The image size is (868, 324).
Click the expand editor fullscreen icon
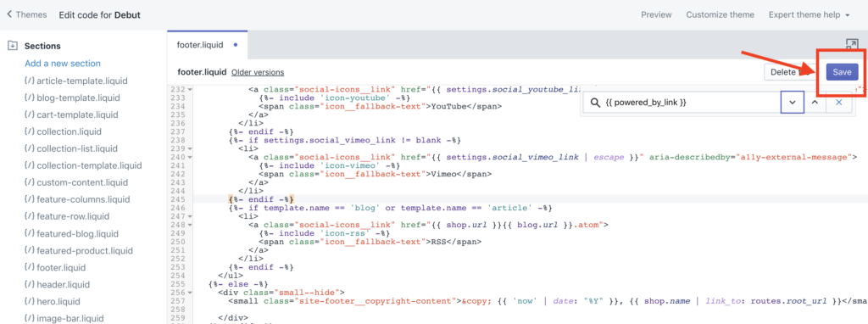[851, 44]
